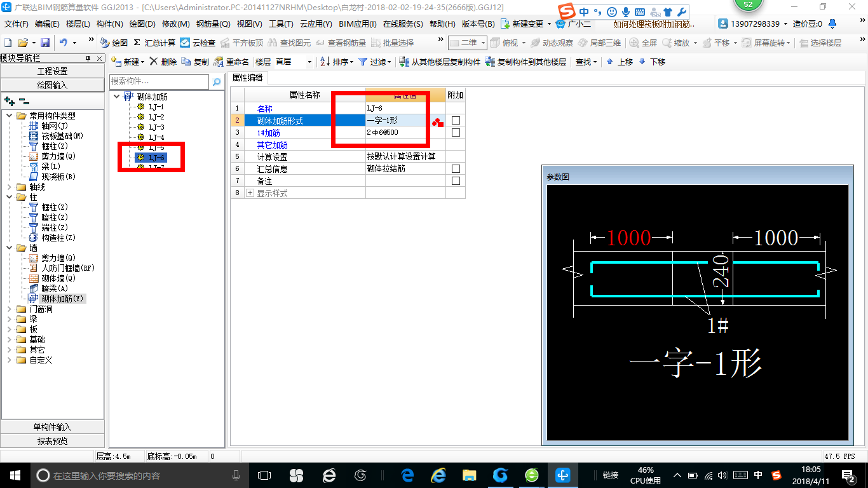
Task: Click 重命名 rename component button
Action: [x=231, y=62]
